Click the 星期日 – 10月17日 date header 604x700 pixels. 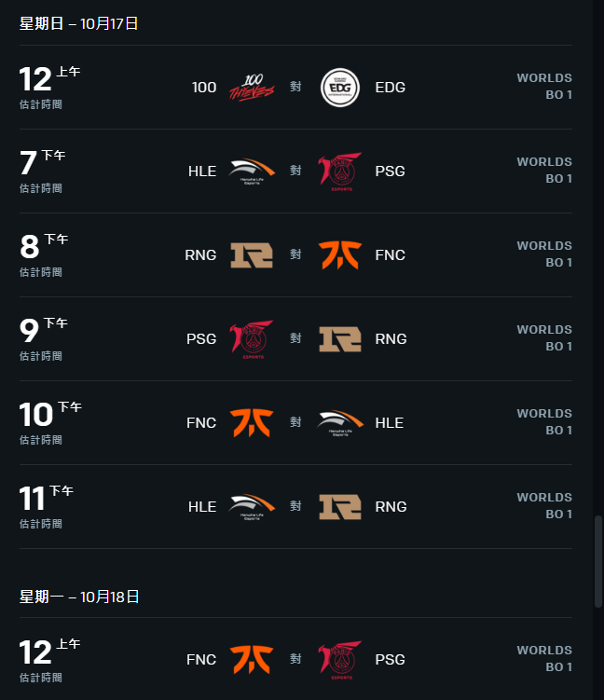[x=78, y=23]
